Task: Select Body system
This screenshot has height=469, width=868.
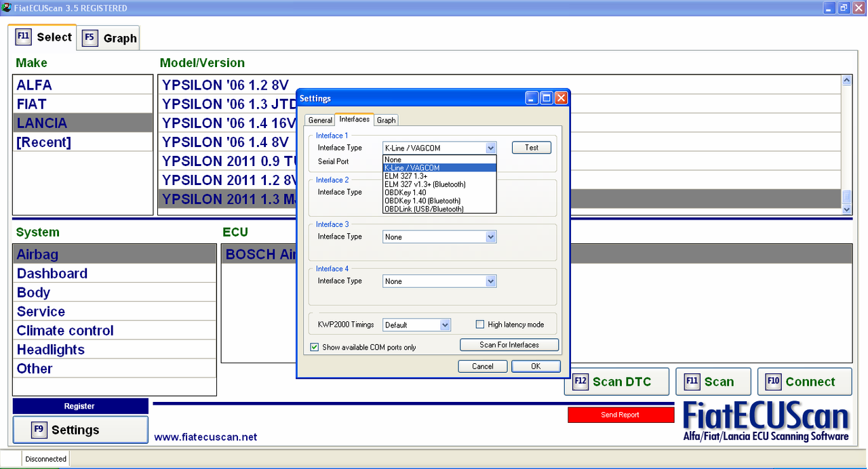Action: pos(114,292)
